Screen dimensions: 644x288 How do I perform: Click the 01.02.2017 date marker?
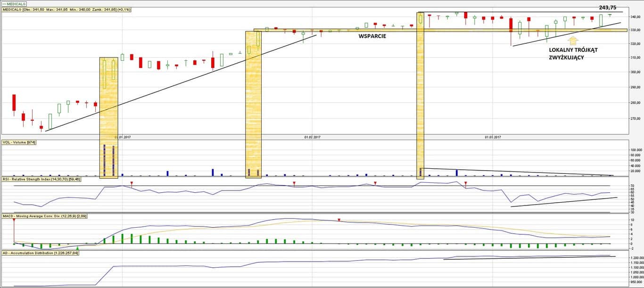click(312, 137)
